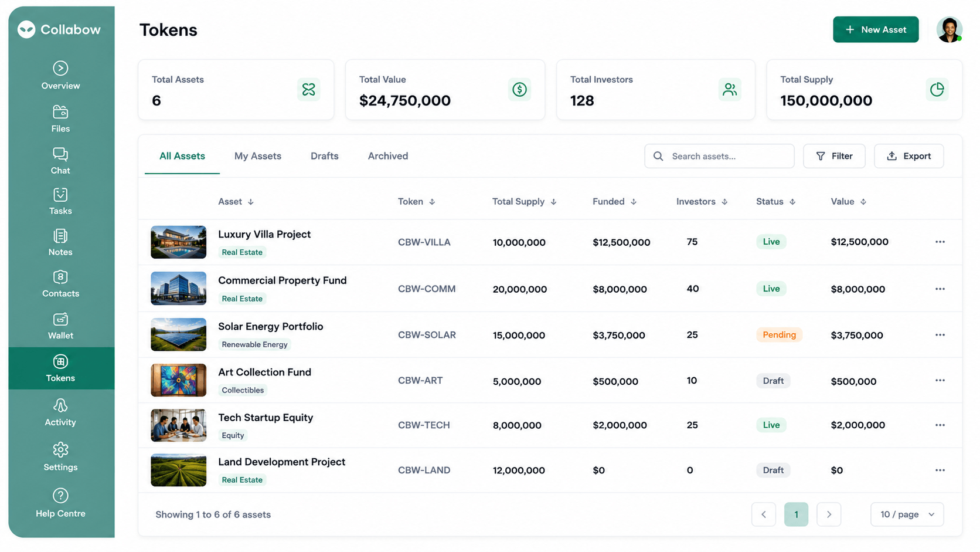
Task: Sort by the Investors column
Action: 702,201
